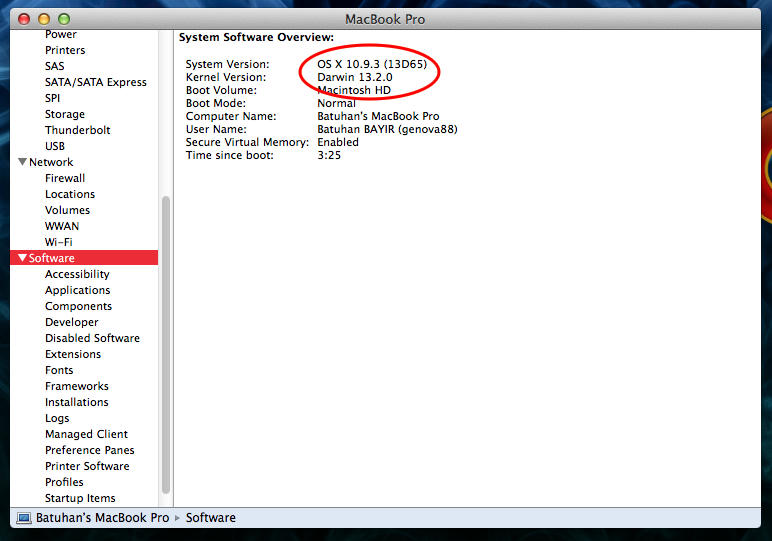Click the yellow minimize window button
The width and height of the screenshot is (772, 541).
pyautogui.click(x=44, y=19)
